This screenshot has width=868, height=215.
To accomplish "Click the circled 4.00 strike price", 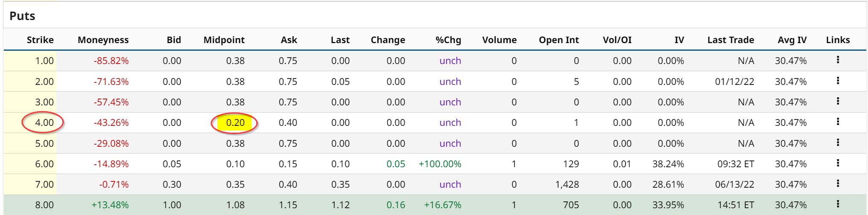I will pos(44,123).
